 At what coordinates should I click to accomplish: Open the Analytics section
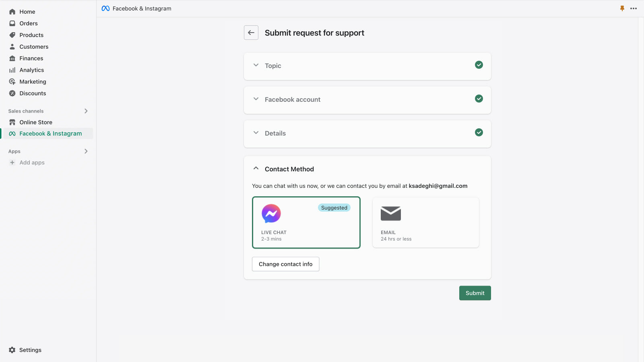click(12, 70)
